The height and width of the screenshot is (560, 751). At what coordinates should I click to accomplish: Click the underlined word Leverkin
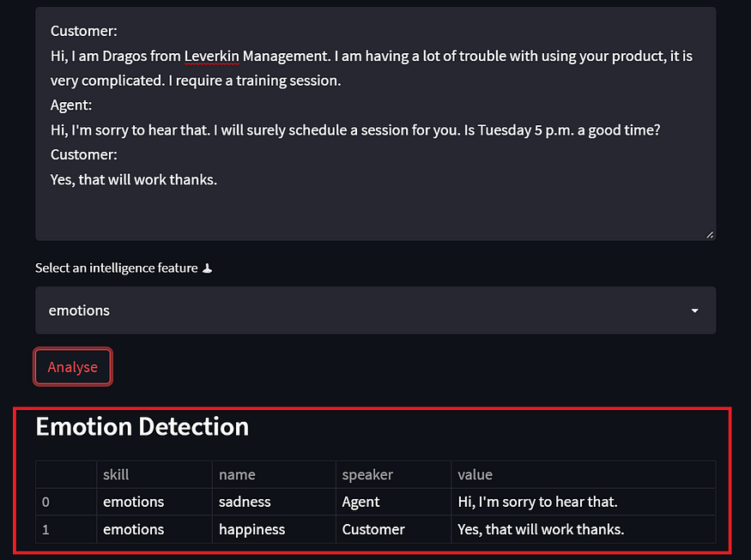click(x=211, y=56)
